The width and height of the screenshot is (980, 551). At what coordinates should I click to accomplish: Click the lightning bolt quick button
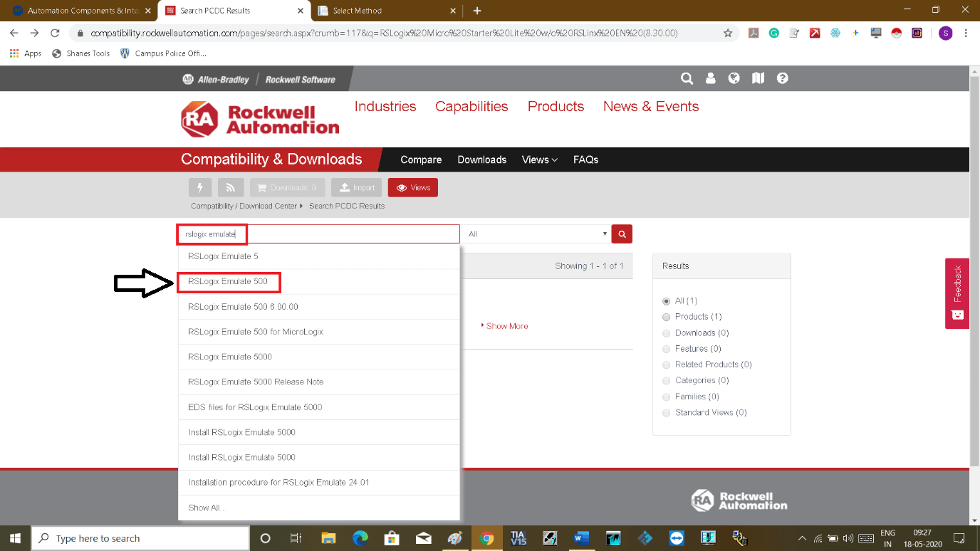200,187
